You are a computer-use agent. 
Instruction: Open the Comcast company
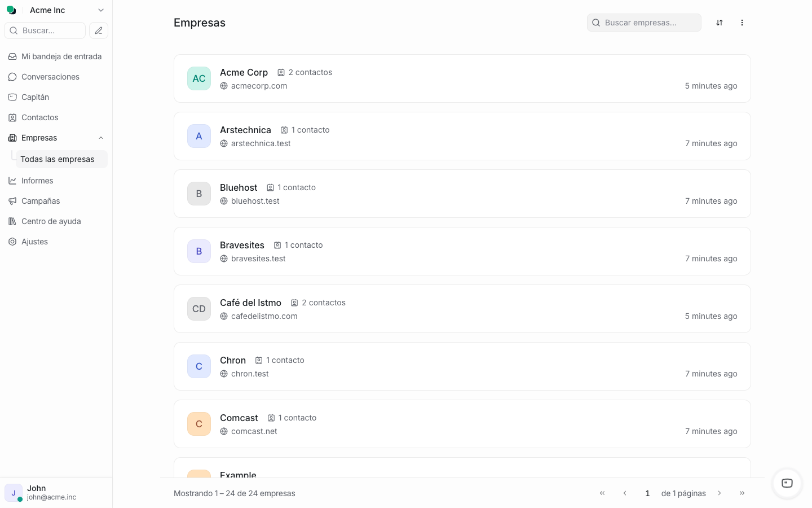pyautogui.click(x=462, y=424)
